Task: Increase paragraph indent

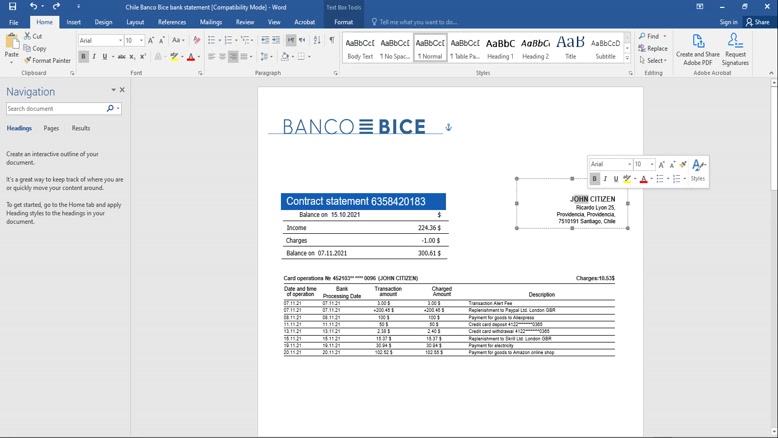Action: 276,40
